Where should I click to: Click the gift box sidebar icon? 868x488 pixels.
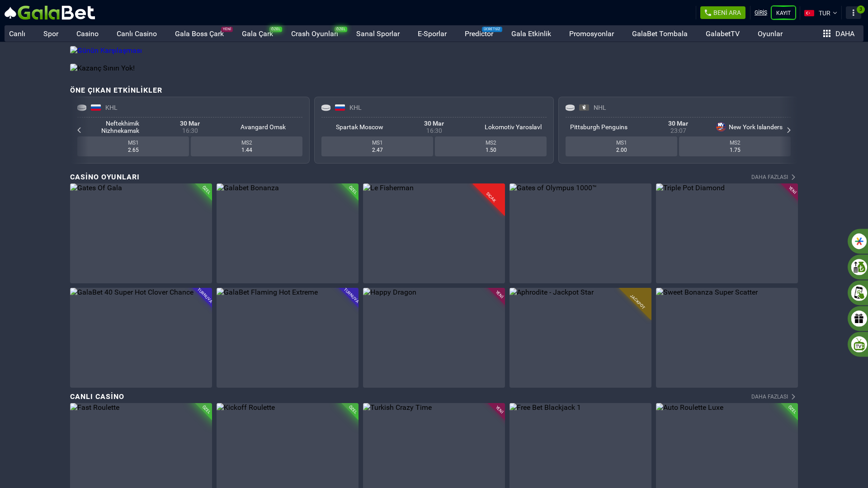859,319
